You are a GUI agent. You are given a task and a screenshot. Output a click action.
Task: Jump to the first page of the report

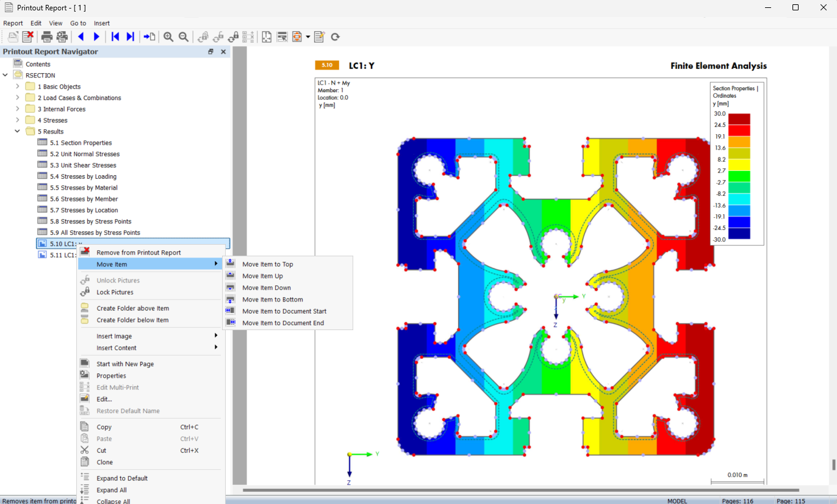click(x=115, y=37)
